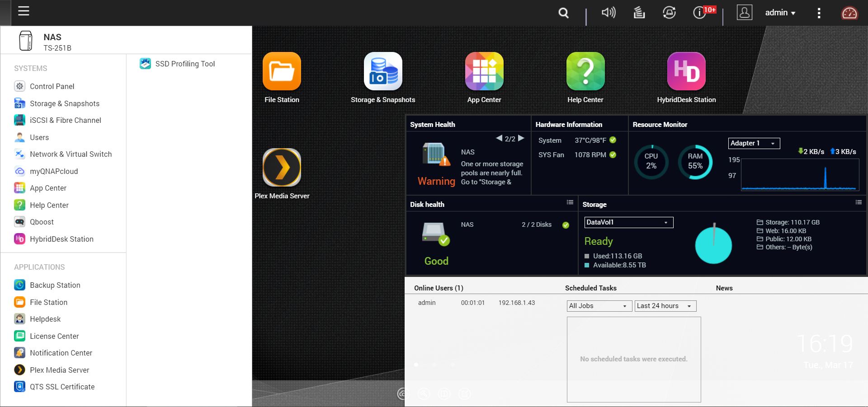The height and width of the screenshot is (407, 868).
Task: Open the Adapter 1 dropdown
Action: 754,143
